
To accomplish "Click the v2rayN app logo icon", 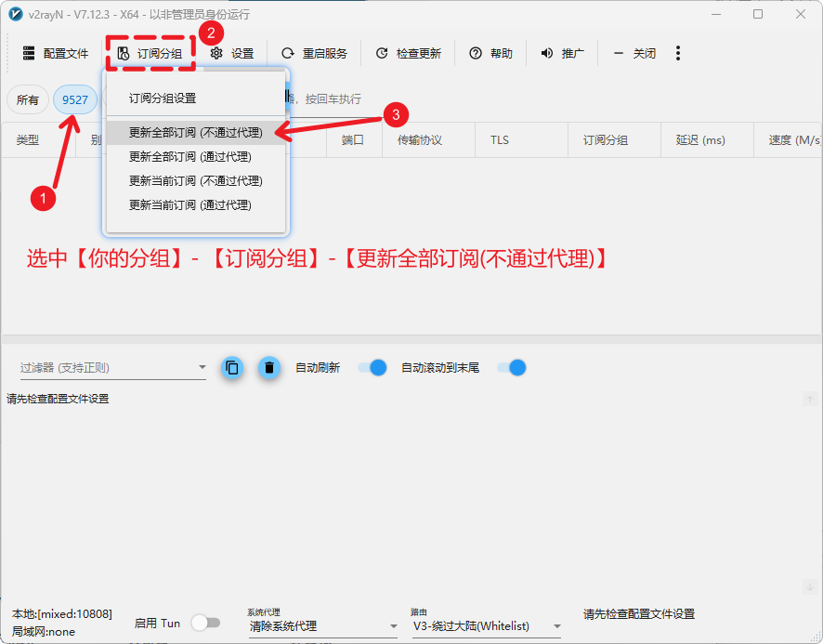I will (16, 14).
